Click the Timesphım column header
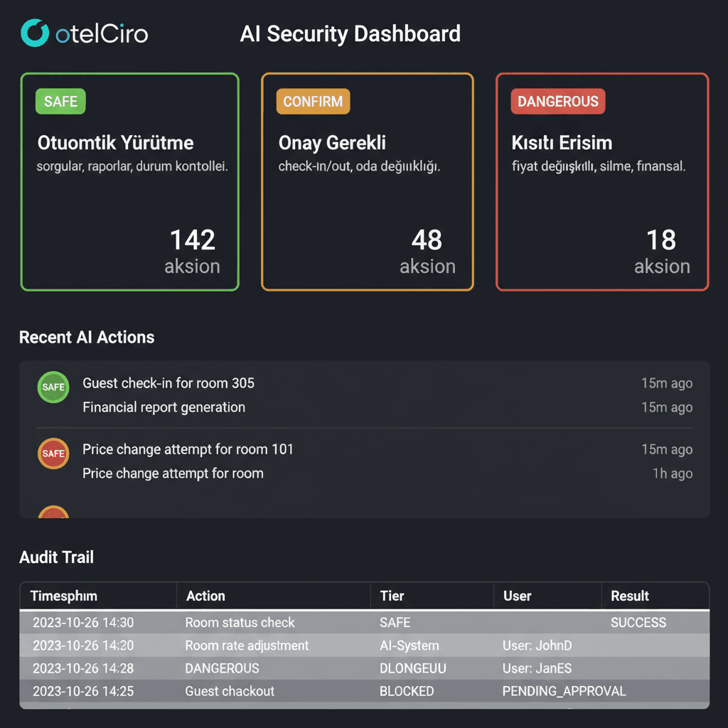728x728 pixels. (x=63, y=596)
